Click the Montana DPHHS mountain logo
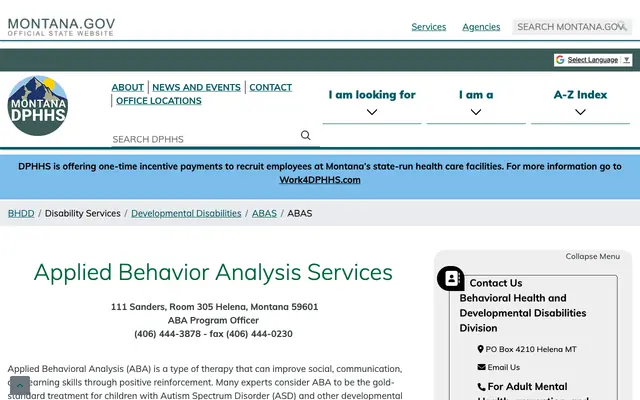The image size is (640, 400). (x=38, y=106)
